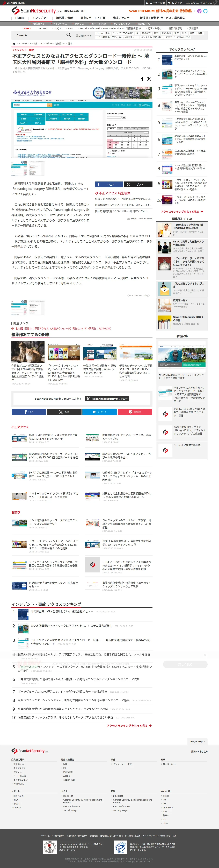Open the HOME menu tab

[x=20, y=18]
